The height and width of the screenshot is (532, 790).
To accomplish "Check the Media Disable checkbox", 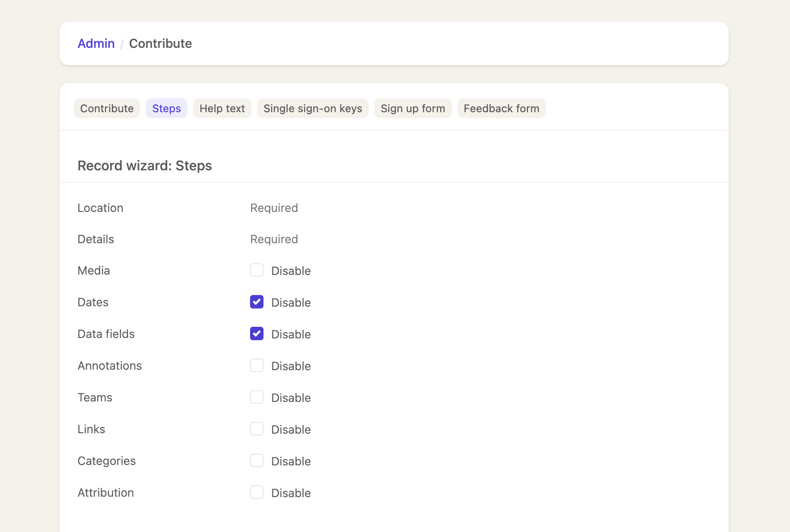I will [x=257, y=270].
